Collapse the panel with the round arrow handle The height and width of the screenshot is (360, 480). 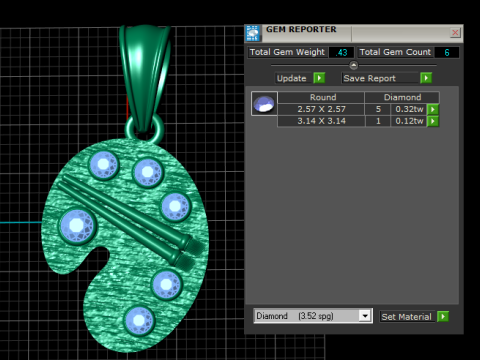pyautogui.click(x=353, y=65)
